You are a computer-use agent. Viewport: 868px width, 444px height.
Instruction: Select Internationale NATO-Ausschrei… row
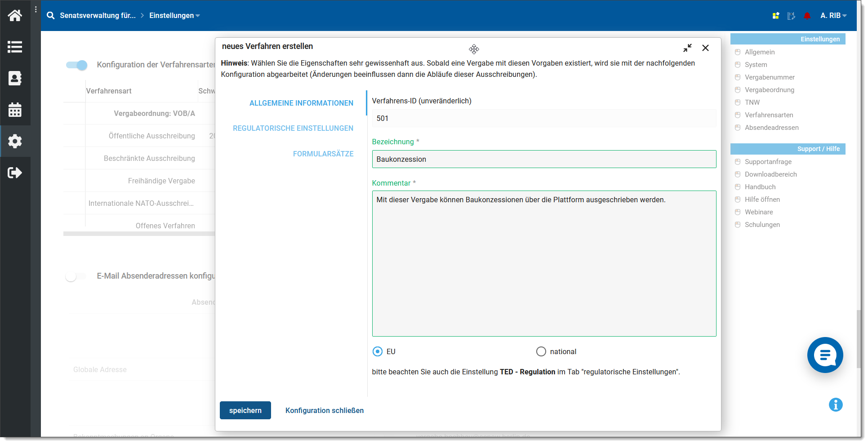(139, 203)
